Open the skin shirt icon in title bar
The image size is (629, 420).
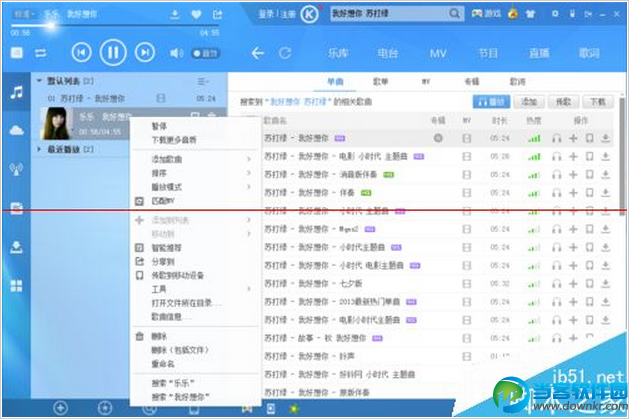[530, 14]
